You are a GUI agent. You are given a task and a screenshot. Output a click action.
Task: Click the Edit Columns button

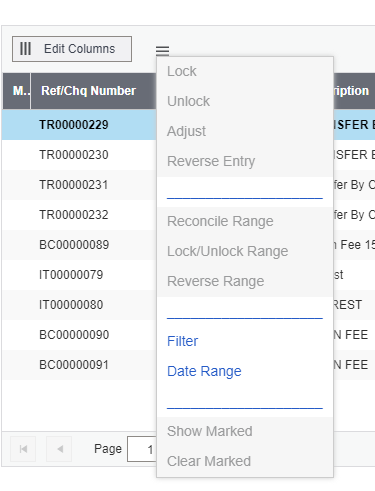(72, 49)
